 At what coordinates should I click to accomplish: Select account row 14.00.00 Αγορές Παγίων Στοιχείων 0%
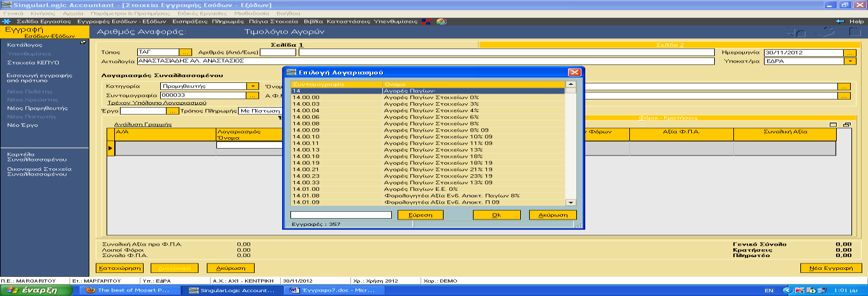[428, 97]
